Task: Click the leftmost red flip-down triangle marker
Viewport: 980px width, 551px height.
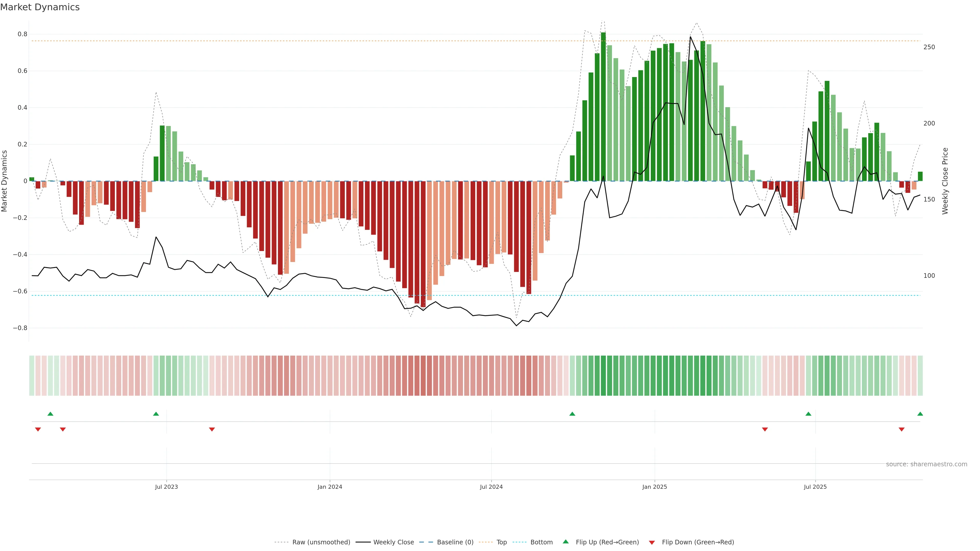Action: click(38, 429)
